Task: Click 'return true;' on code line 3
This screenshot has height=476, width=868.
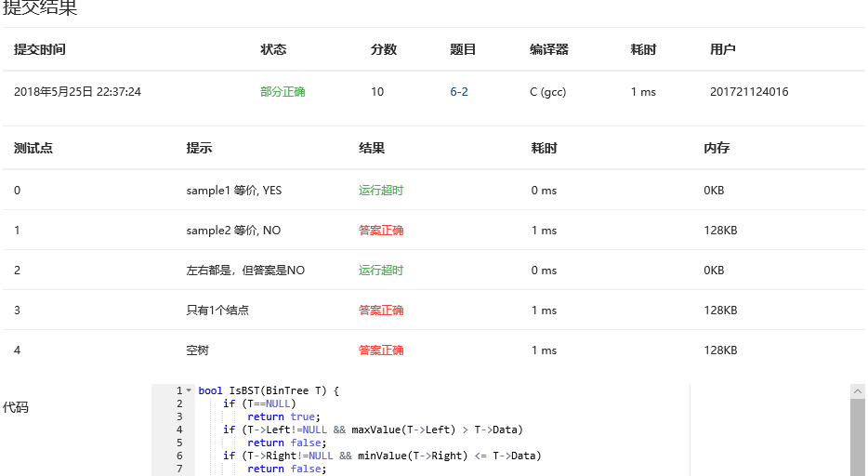Action: (283, 416)
